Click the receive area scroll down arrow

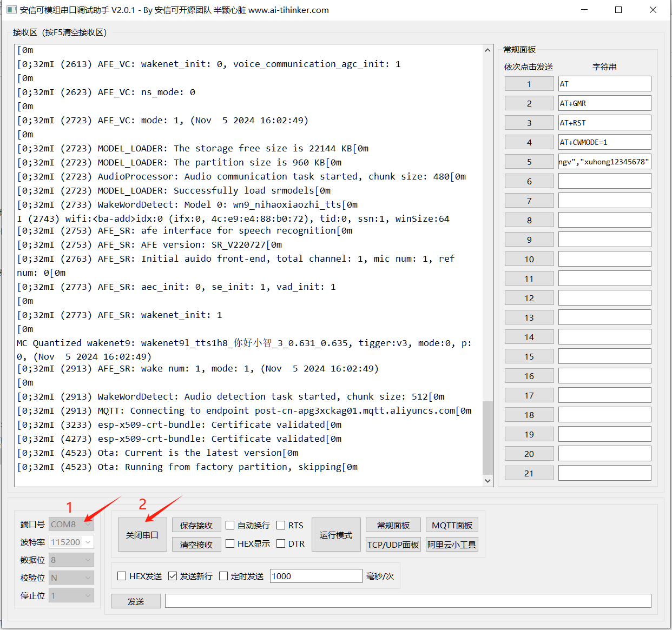tap(487, 480)
